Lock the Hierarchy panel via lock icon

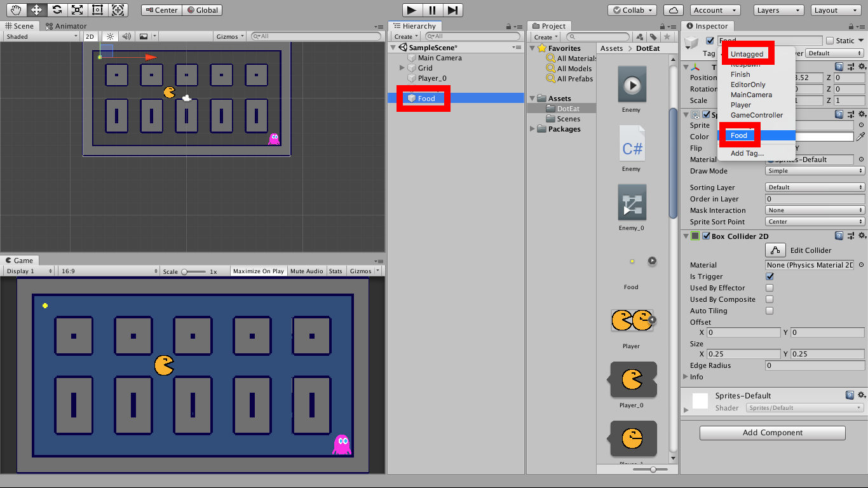pos(508,26)
